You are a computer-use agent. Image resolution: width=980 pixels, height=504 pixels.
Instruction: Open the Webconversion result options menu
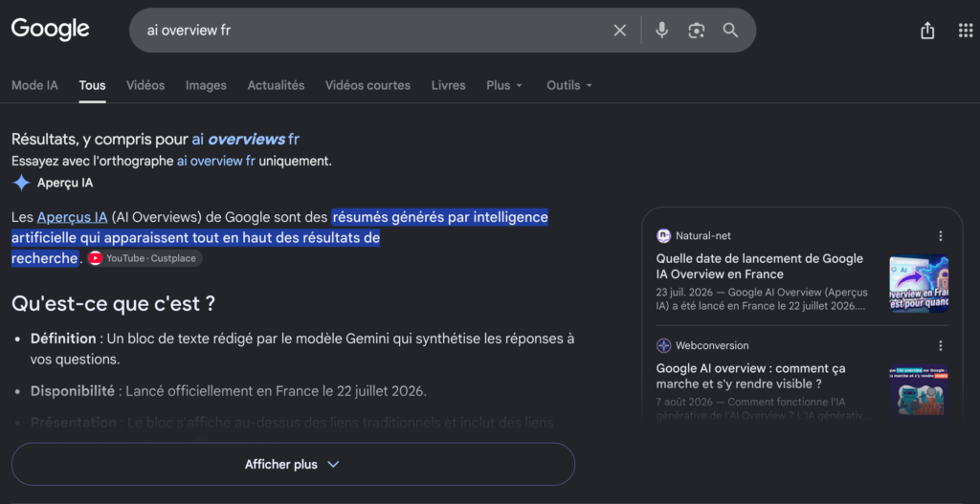point(940,345)
